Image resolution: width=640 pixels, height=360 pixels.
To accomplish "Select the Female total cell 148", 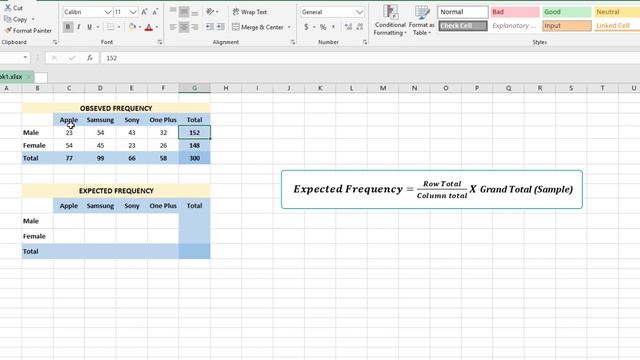I will [194, 145].
